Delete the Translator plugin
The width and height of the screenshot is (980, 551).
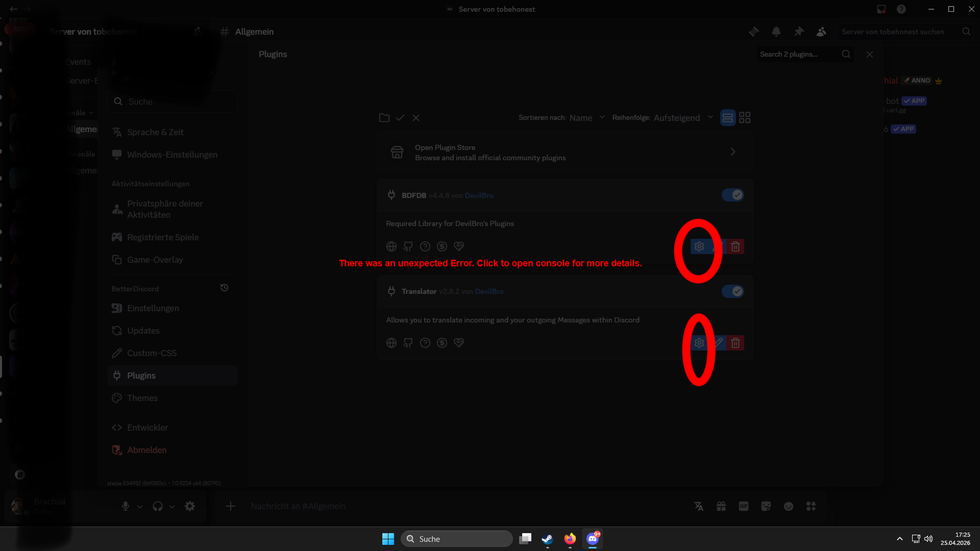click(736, 343)
